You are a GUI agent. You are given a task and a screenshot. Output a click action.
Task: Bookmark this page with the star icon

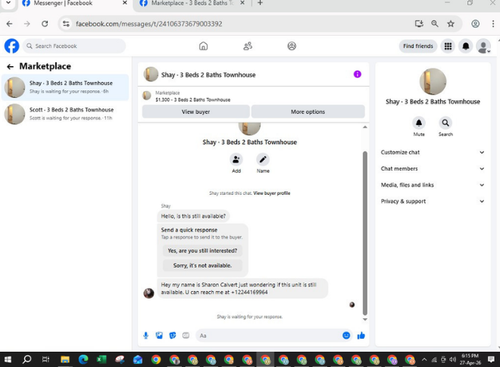click(451, 24)
